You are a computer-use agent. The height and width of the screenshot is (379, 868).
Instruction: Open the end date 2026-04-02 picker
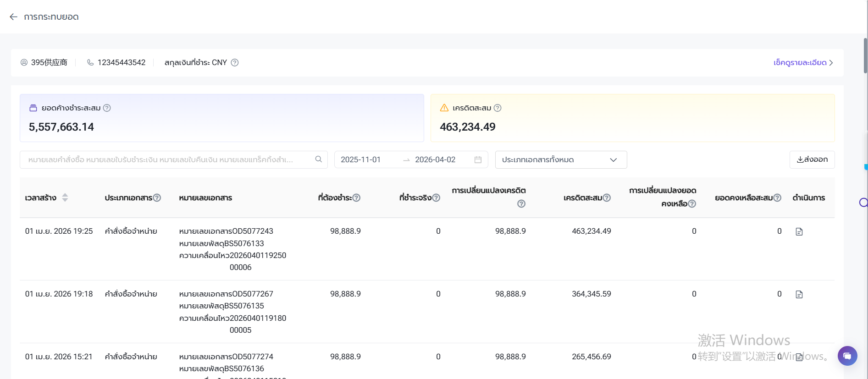click(435, 160)
